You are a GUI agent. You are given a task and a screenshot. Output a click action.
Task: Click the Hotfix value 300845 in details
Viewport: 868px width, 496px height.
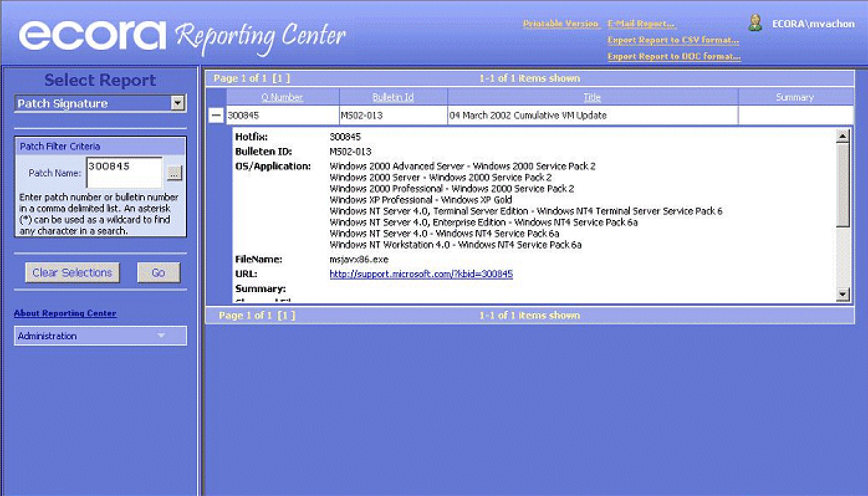[345, 137]
